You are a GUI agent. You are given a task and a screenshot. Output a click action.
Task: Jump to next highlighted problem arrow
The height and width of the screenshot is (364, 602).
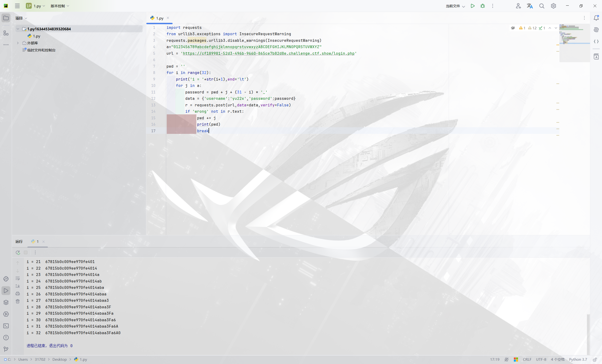point(556,28)
